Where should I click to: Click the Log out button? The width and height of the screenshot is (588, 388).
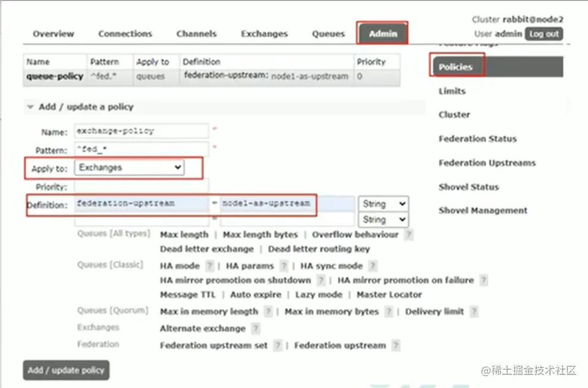[x=544, y=34]
